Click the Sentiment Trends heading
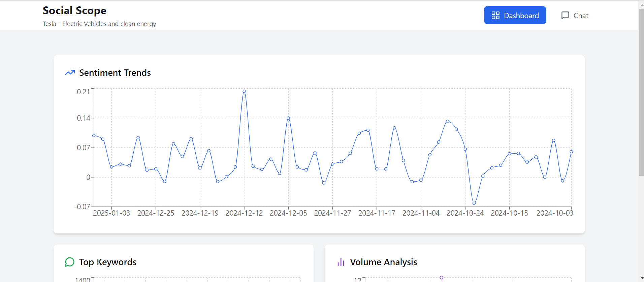The image size is (644, 282). coord(115,73)
